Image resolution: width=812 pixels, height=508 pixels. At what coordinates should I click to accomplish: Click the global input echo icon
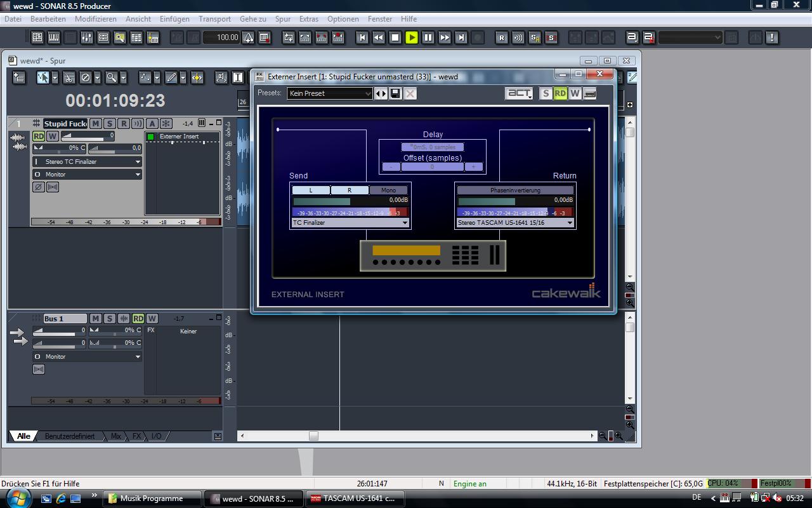(x=518, y=37)
